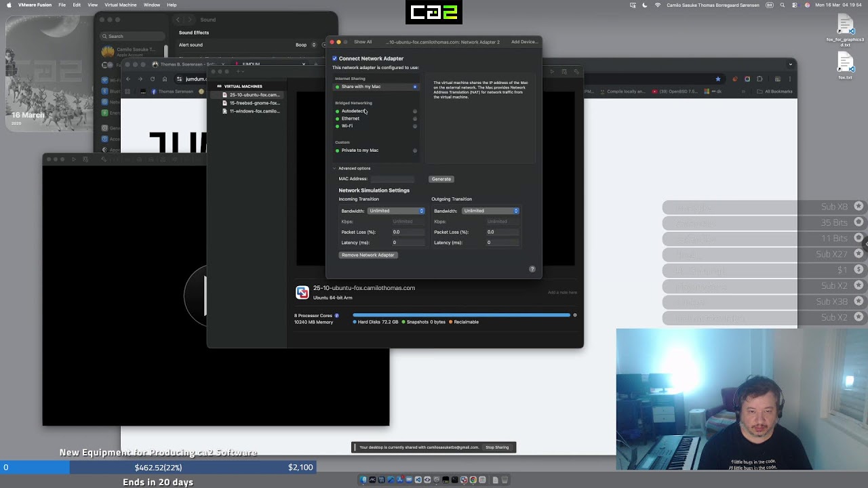Open the Apple menu
Viewport: 868px width, 488px height.
coord(9,5)
